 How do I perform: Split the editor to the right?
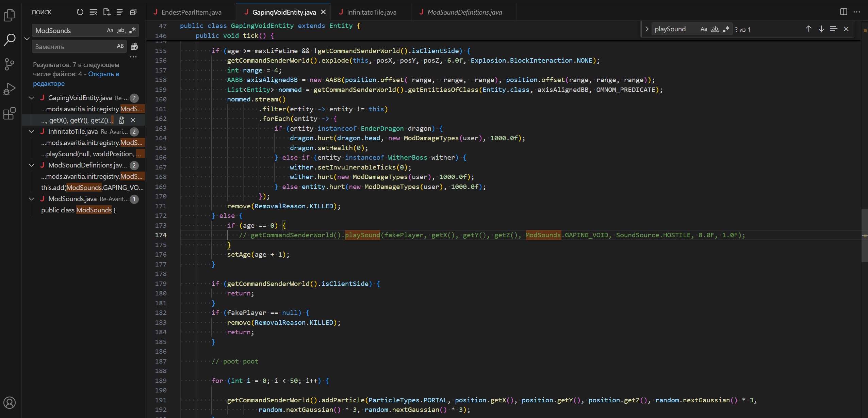pos(844,12)
